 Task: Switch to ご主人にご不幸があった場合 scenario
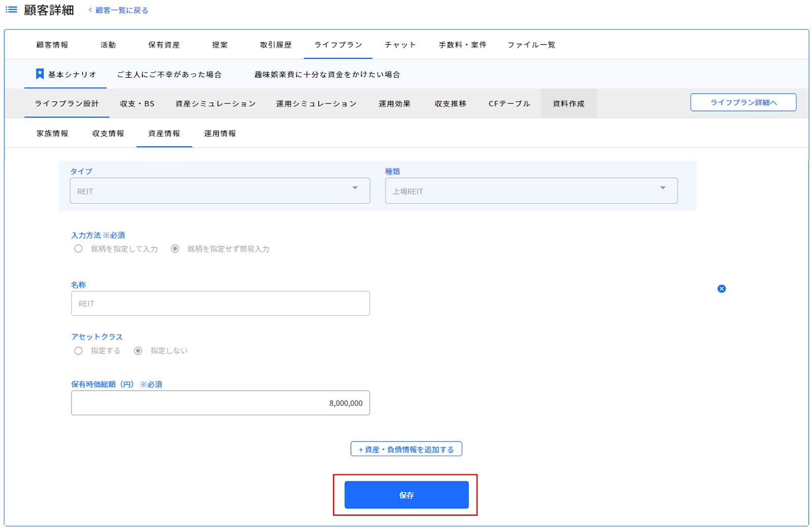[x=170, y=74]
